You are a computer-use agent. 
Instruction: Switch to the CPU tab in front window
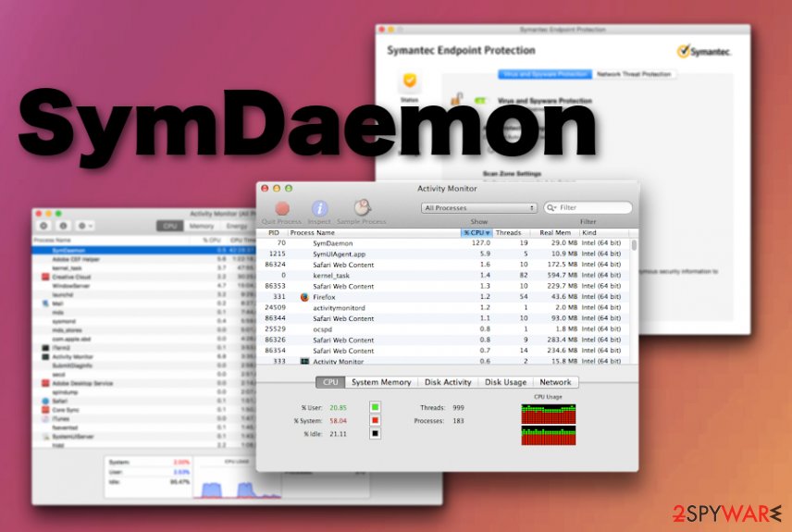click(x=330, y=382)
